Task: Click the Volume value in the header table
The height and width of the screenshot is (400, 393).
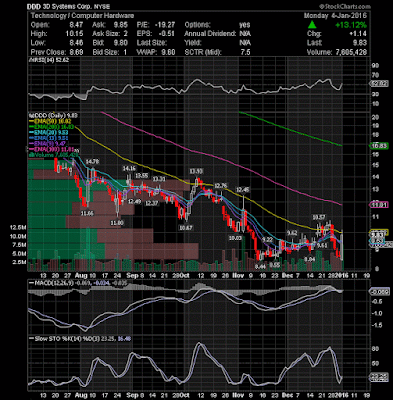Action: pyautogui.click(x=350, y=52)
